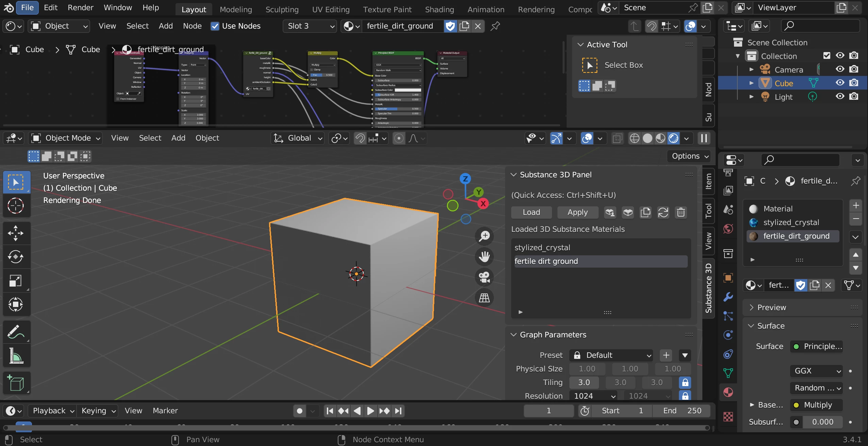Toggle camera view in viewport
The image size is (868, 446).
click(484, 277)
